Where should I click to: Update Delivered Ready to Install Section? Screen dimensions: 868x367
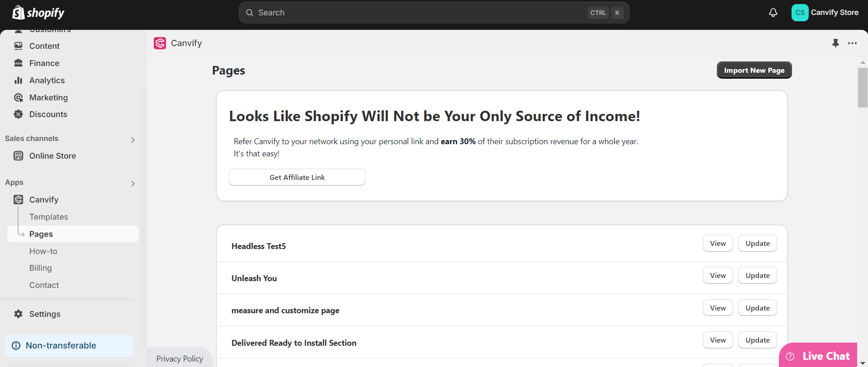758,340
